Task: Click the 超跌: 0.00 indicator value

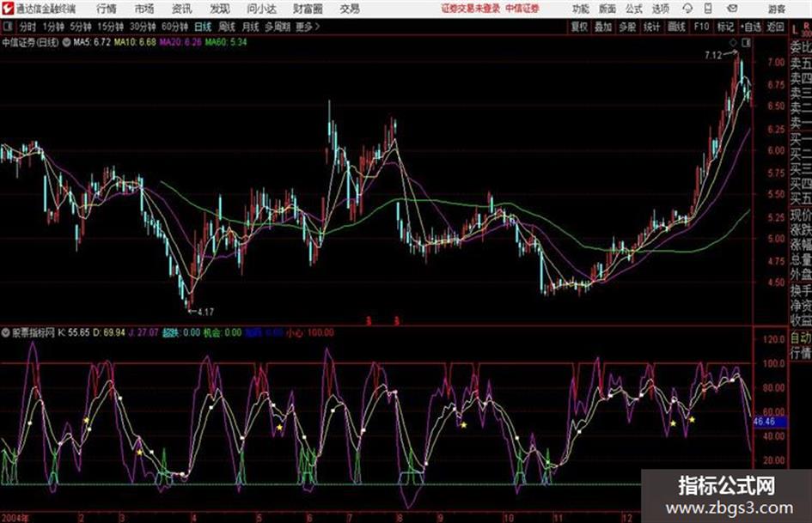Action: tap(181, 332)
